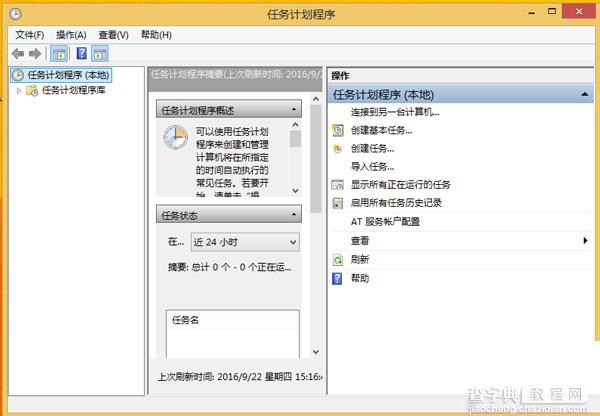Maximize the 任务计划程序 window

point(552,11)
